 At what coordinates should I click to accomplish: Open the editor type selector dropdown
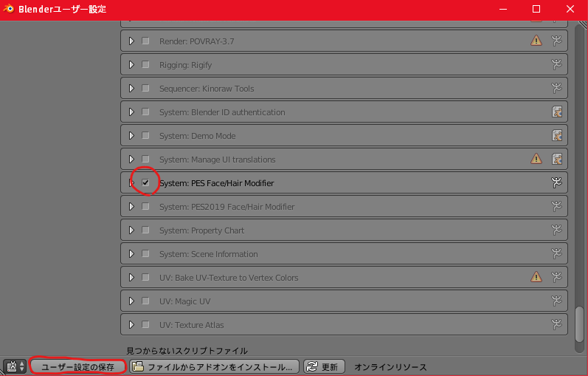click(x=15, y=366)
